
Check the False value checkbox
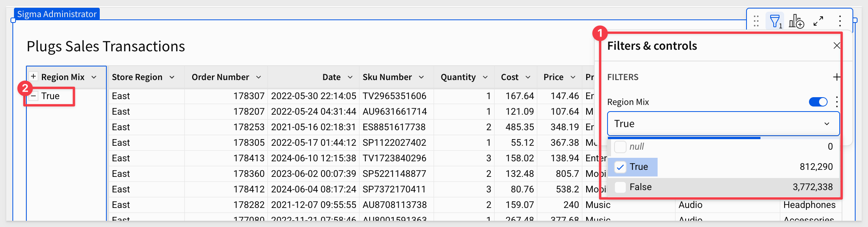620,187
